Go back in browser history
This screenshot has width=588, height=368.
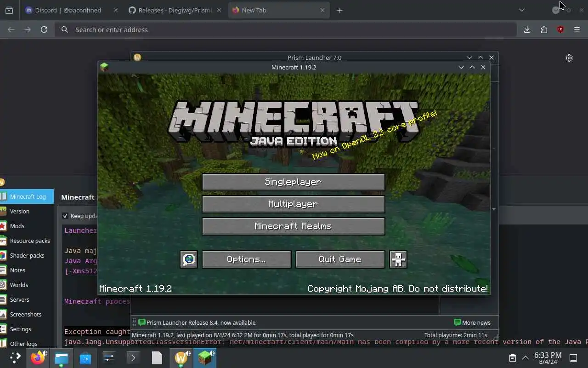tap(11, 29)
